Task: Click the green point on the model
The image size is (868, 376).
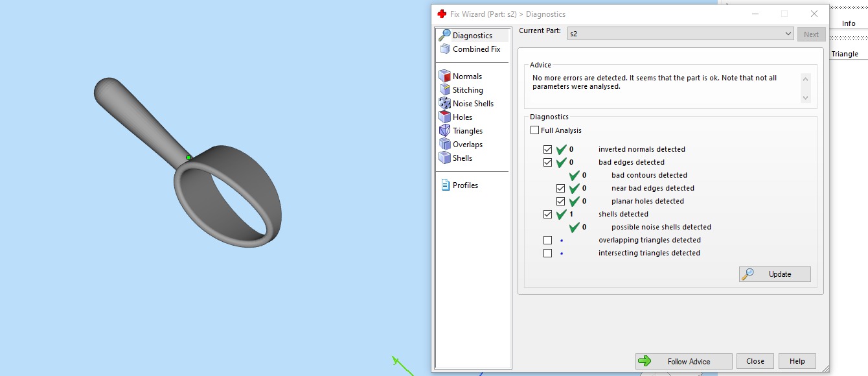Action: tap(188, 158)
